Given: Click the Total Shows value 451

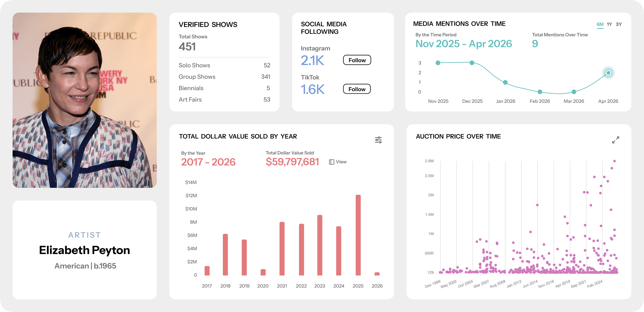Looking at the screenshot, I should click(187, 47).
